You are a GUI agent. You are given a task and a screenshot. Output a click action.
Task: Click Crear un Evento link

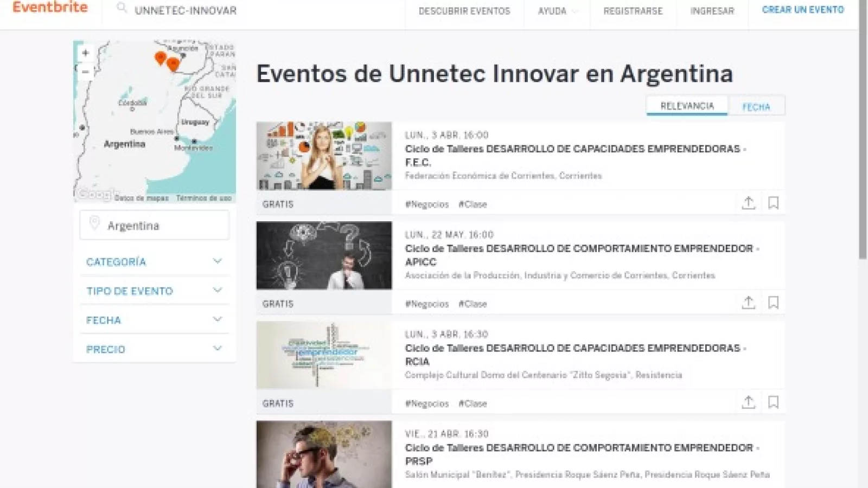point(803,10)
